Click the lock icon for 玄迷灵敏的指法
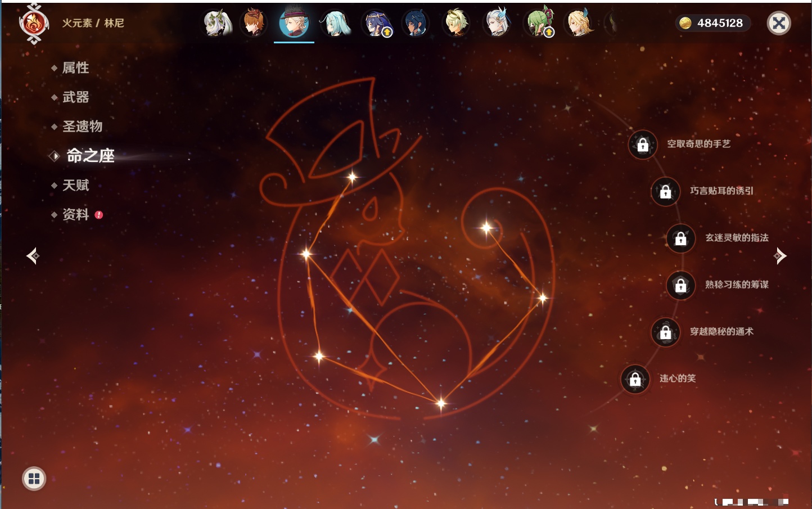The width and height of the screenshot is (812, 509). [x=681, y=238]
